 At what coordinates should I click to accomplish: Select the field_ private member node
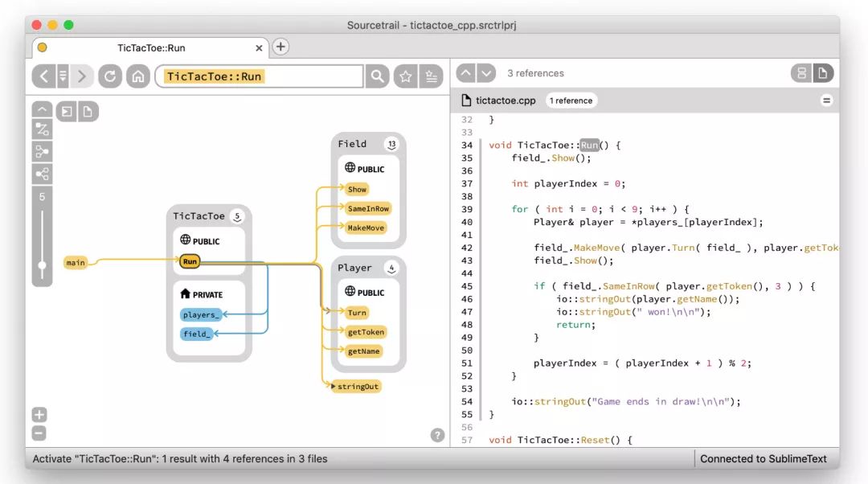(x=197, y=334)
